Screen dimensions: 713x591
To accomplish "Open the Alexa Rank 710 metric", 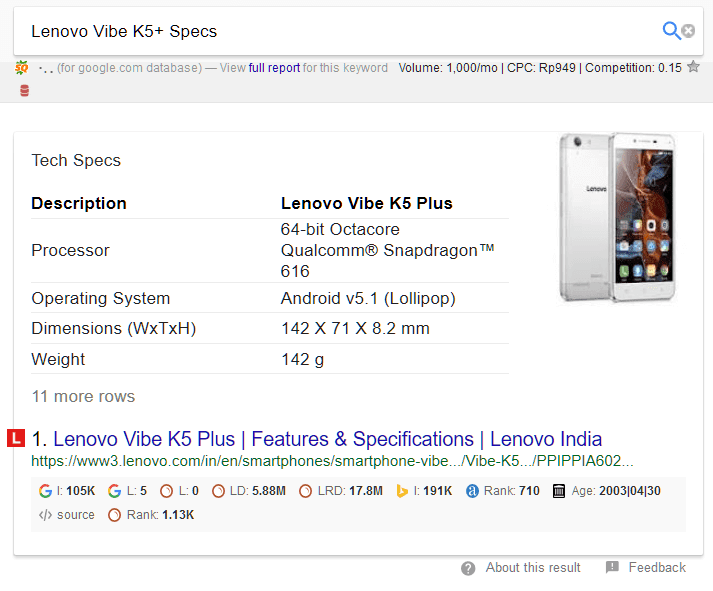I will click(x=502, y=491).
